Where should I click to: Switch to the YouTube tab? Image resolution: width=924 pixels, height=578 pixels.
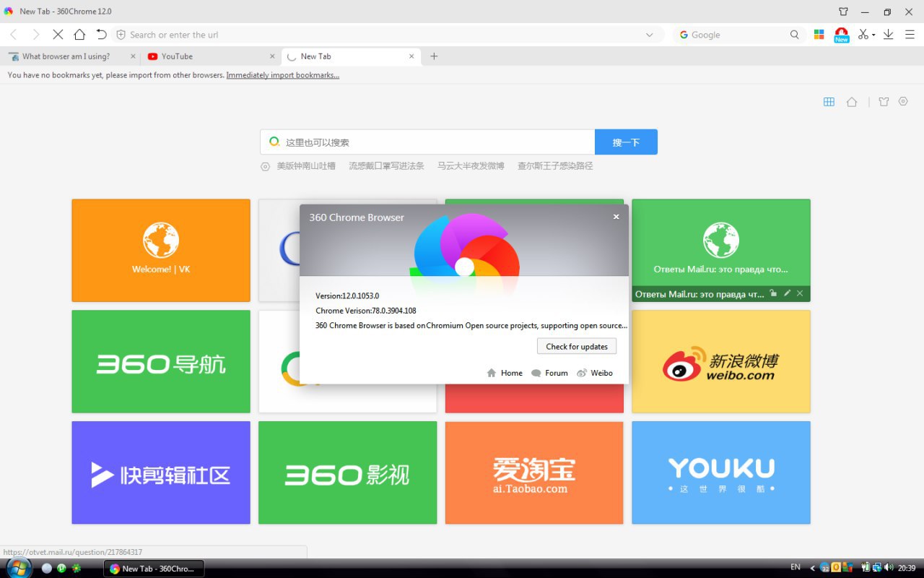pyautogui.click(x=210, y=56)
